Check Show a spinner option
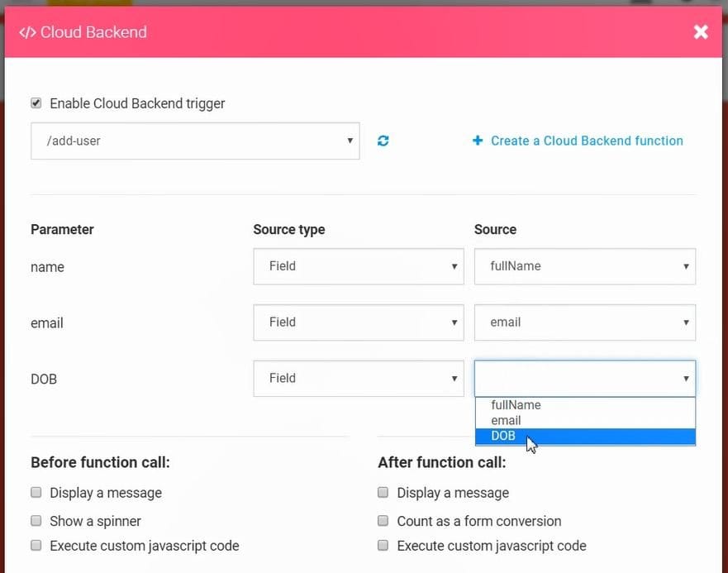The image size is (728, 573). [36, 521]
